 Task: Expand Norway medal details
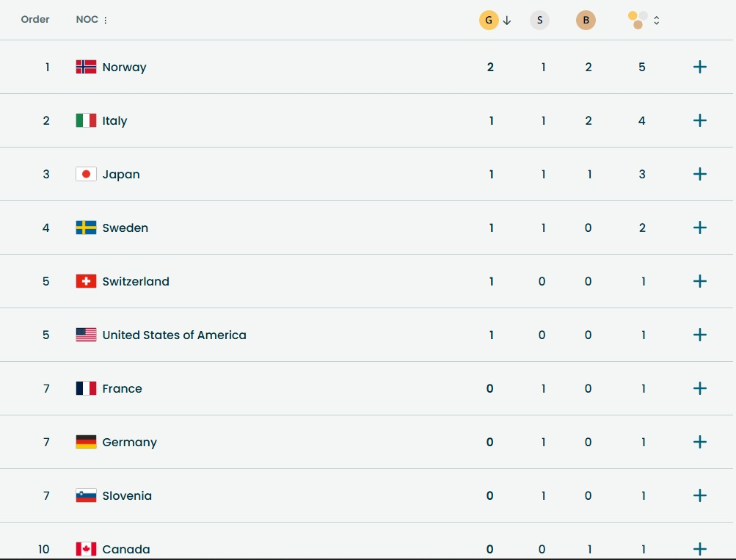click(700, 67)
